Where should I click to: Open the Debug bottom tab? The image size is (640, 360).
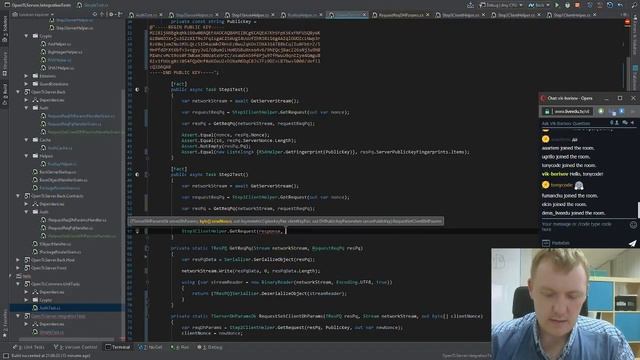pyautogui.click(x=210, y=347)
